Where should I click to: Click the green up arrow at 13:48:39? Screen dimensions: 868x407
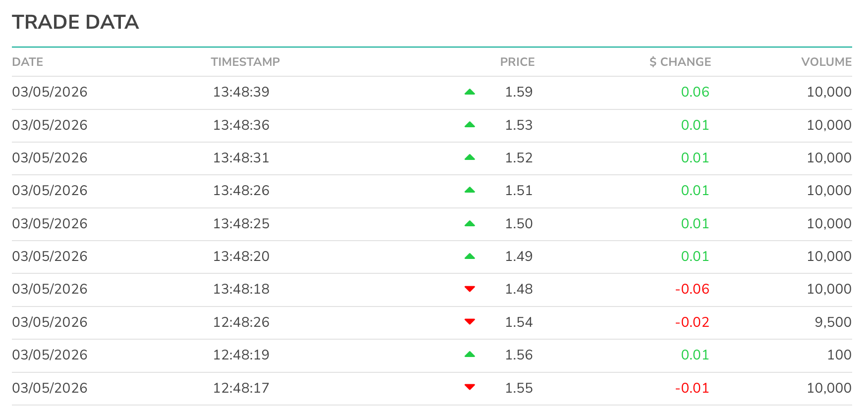coord(470,92)
